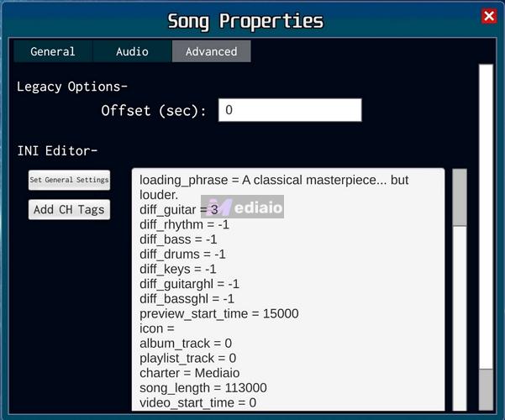Click the loading_phrase line in INI editor
The width and height of the screenshot is (505, 420).
click(x=274, y=187)
